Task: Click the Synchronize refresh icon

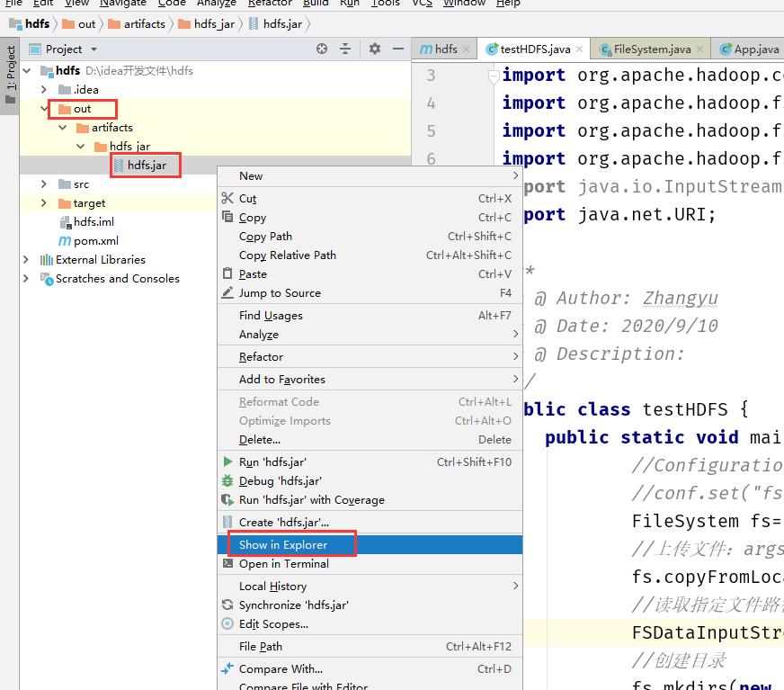Action: 227,605
